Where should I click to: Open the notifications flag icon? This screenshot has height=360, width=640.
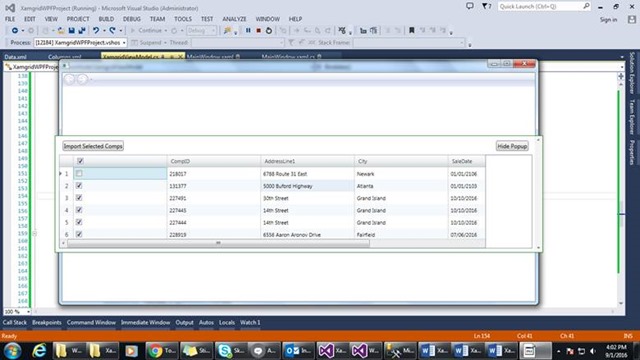(x=486, y=6)
